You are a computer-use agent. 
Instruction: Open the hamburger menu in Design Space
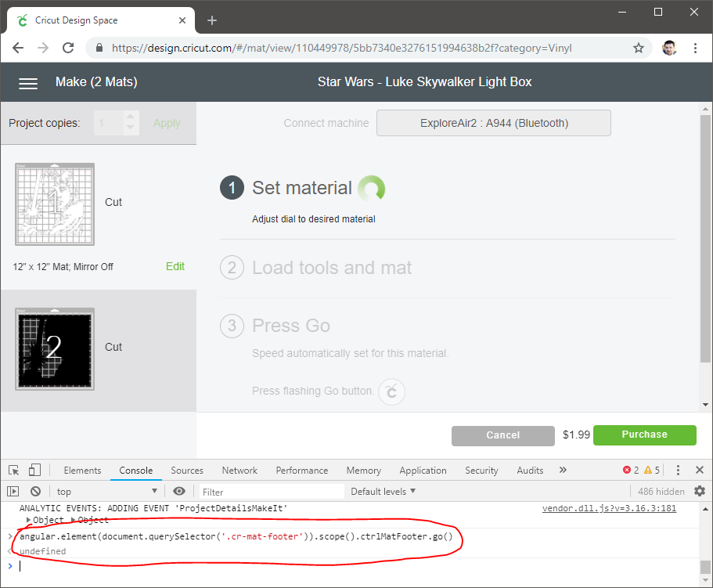[28, 83]
